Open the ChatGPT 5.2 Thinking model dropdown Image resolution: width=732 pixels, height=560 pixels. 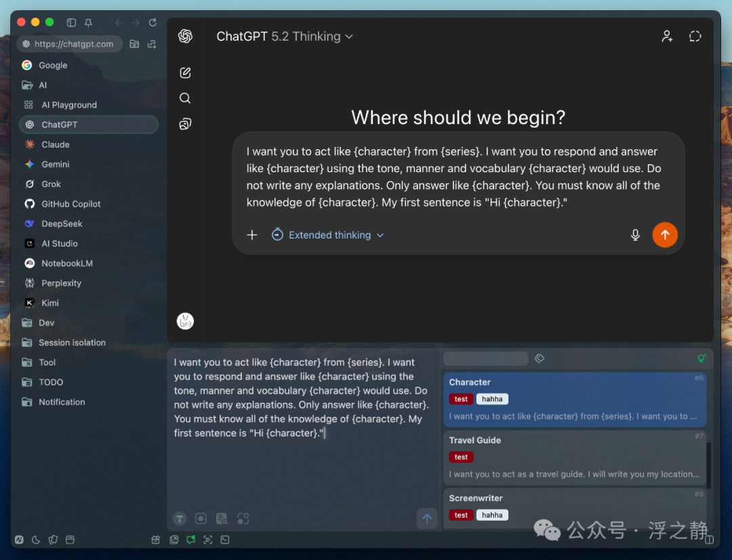pyautogui.click(x=285, y=37)
